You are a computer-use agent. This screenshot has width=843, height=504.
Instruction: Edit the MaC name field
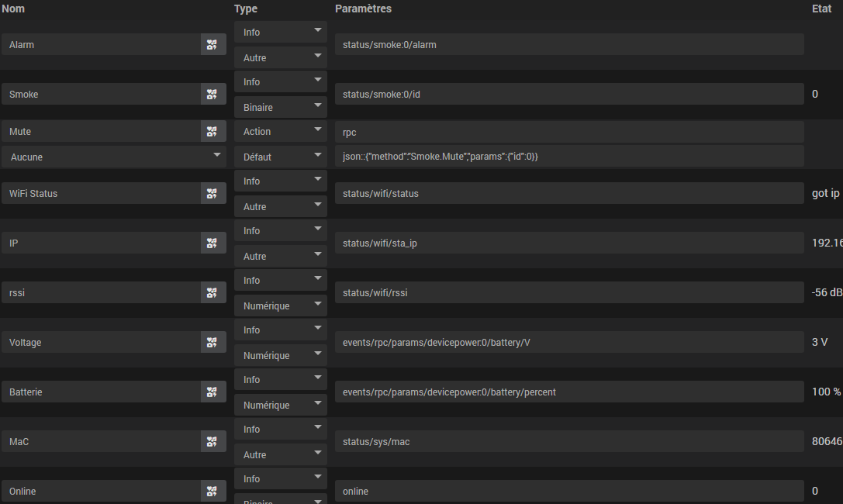click(101, 442)
